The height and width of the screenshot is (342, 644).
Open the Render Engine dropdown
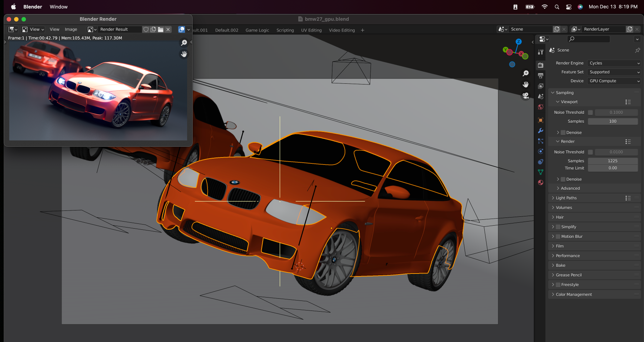point(614,63)
